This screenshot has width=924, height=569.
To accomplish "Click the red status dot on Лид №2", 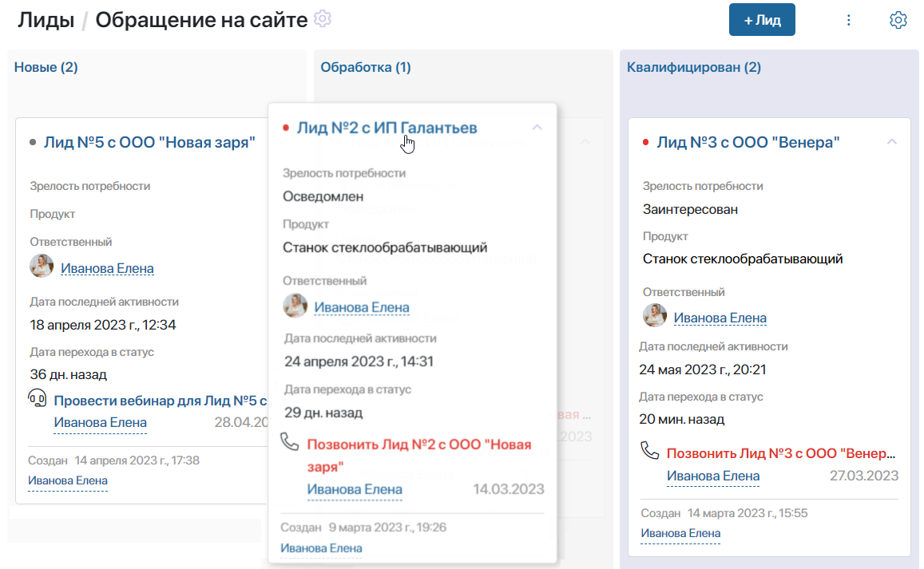I will click(x=286, y=128).
